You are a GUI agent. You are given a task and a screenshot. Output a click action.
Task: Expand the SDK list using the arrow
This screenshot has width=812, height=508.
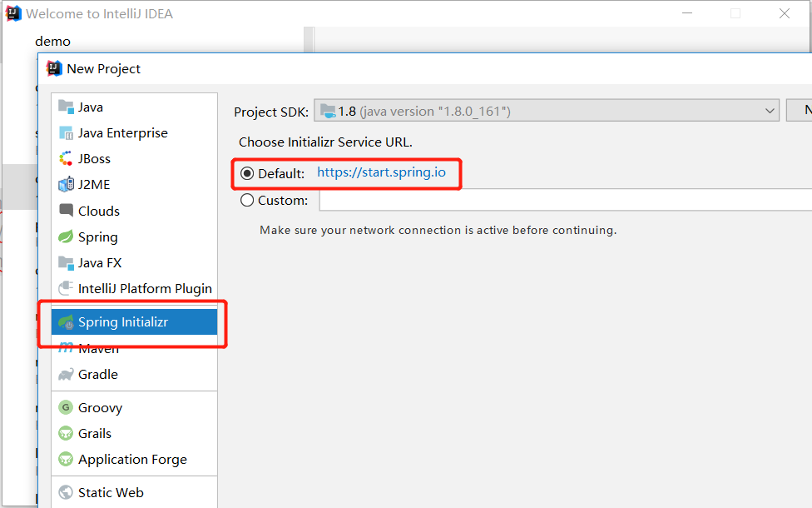point(770,111)
